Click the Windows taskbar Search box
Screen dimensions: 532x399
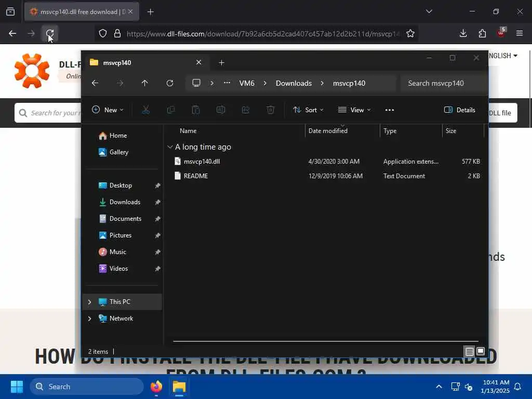pyautogui.click(x=87, y=387)
